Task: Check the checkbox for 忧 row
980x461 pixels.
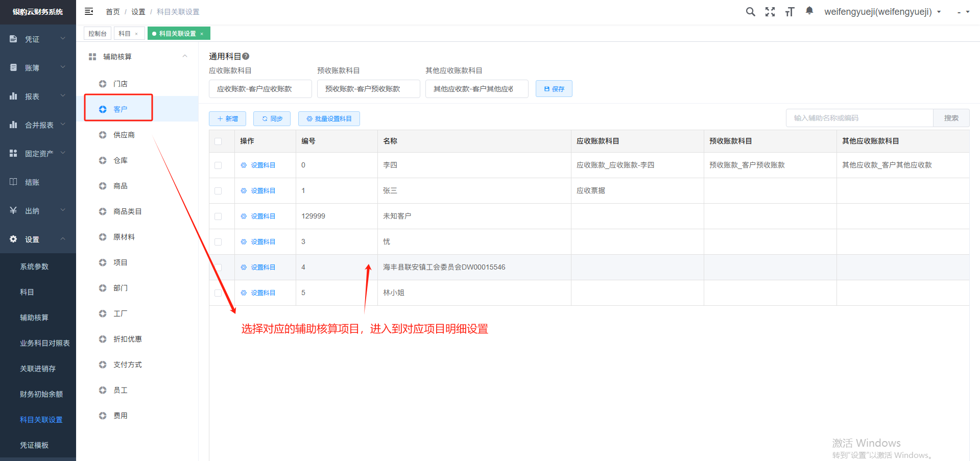Action: click(218, 242)
